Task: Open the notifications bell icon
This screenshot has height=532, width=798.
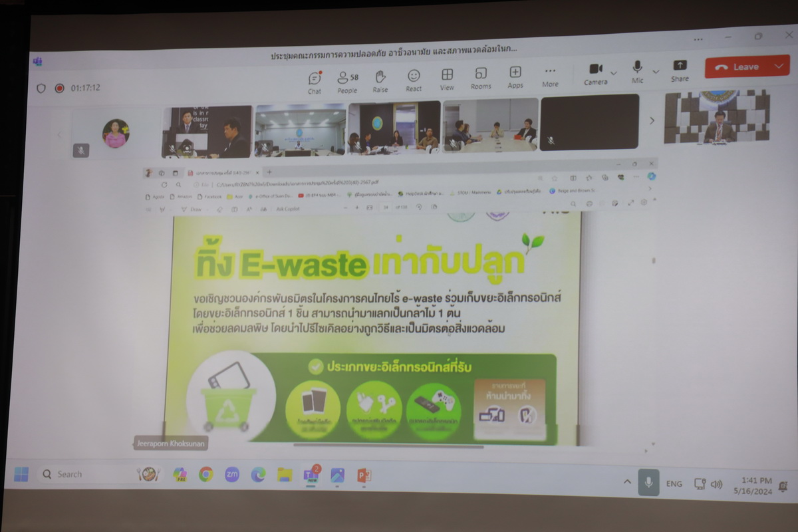Action: pyautogui.click(x=783, y=485)
